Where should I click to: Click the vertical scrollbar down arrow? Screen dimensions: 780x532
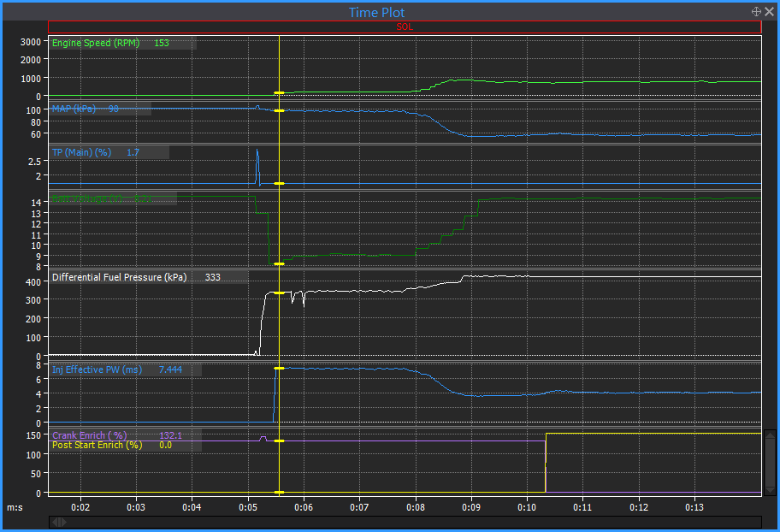tap(770, 491)
